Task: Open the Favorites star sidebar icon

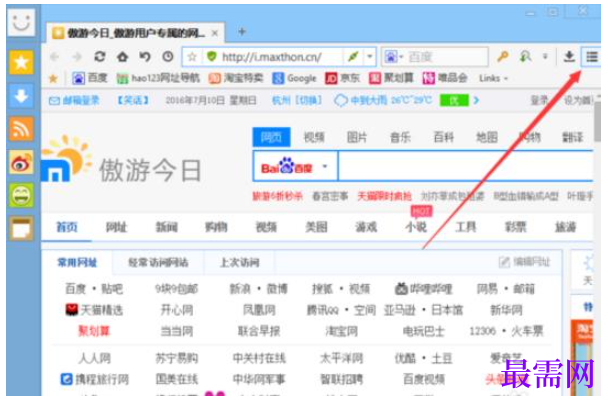Action: pos(21,62)
